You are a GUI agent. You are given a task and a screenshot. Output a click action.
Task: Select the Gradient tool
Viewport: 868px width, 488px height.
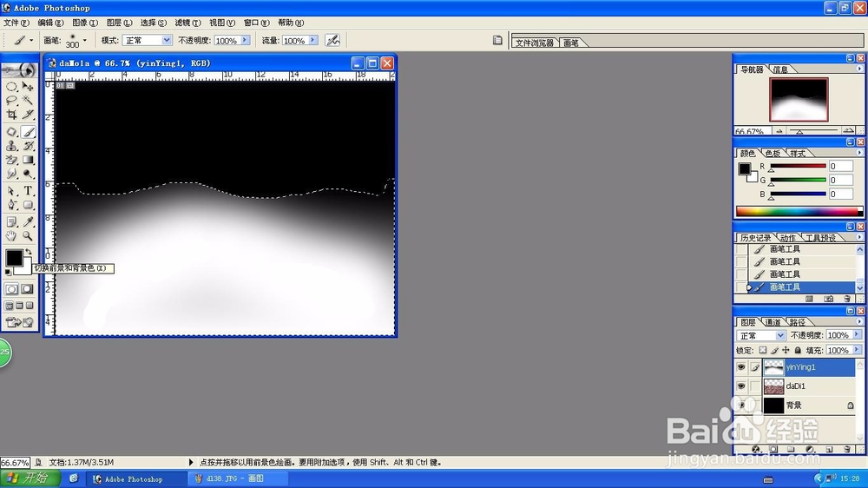coord(28,160)
